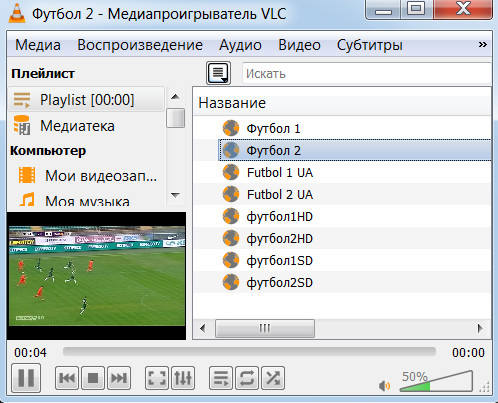Image resolution: width=498 pixels, height=403 pixels.
Task: Open the Медиа menu
Action: pos(38,45)
